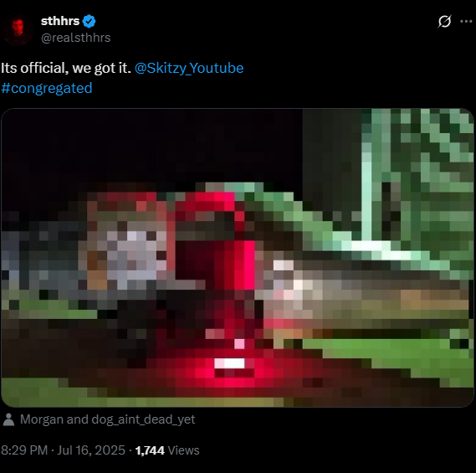Click the blue verified badge beside sthhrs
Screen dimensions: 476x473
(90, 21)
